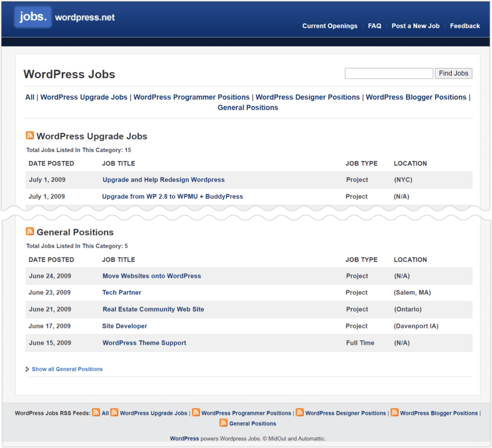This screenshot has height=448, width=492.
Task: Click footer RSS icon for All feed
Action: [x=96, y=412]
